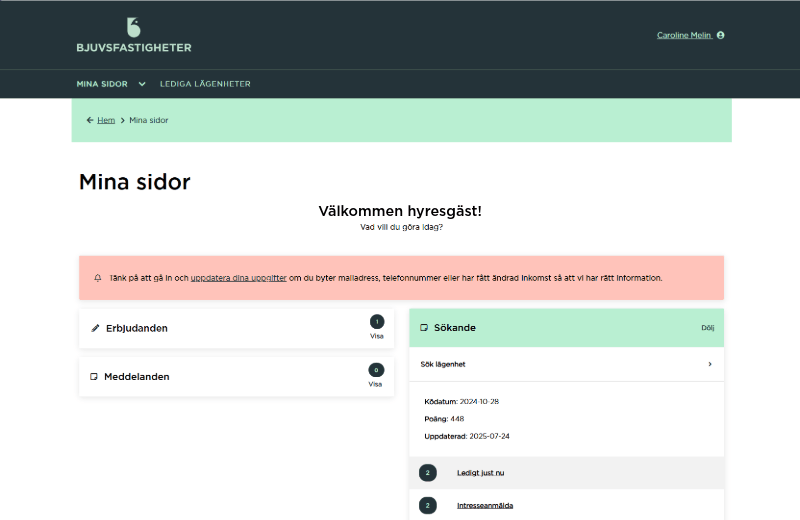Show Erbjudanden with Visa
The height and width of the screenshot is (520, 800).
377,336
